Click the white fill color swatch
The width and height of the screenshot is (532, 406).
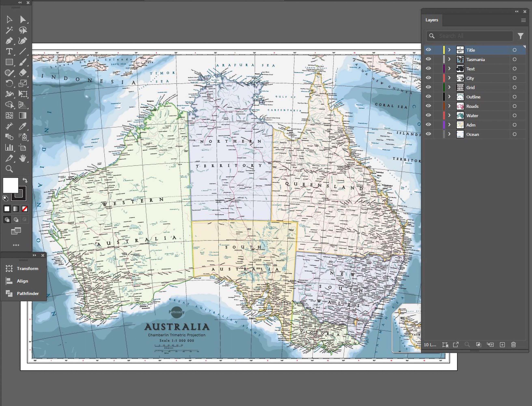coord(11,186)
